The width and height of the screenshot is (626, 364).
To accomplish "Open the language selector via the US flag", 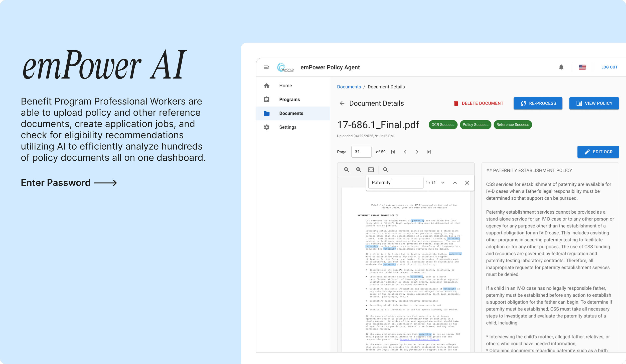I will click(582, 67).
